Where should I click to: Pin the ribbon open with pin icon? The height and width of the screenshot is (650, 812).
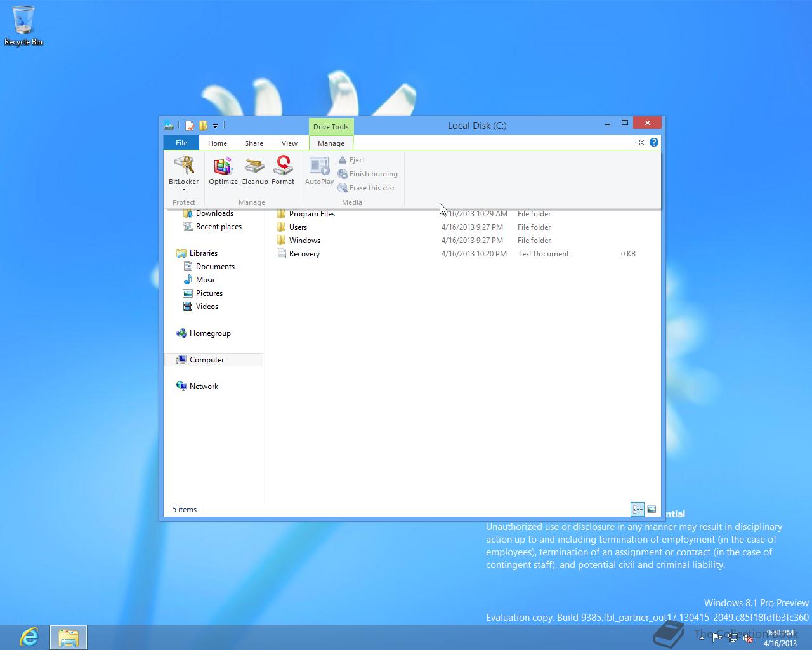pos(641,143)
